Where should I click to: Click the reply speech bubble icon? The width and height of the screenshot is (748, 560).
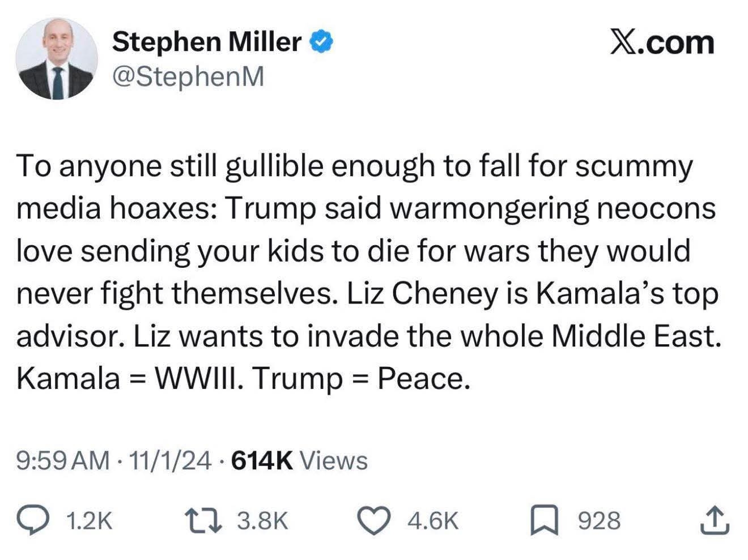tap(34, 520)
